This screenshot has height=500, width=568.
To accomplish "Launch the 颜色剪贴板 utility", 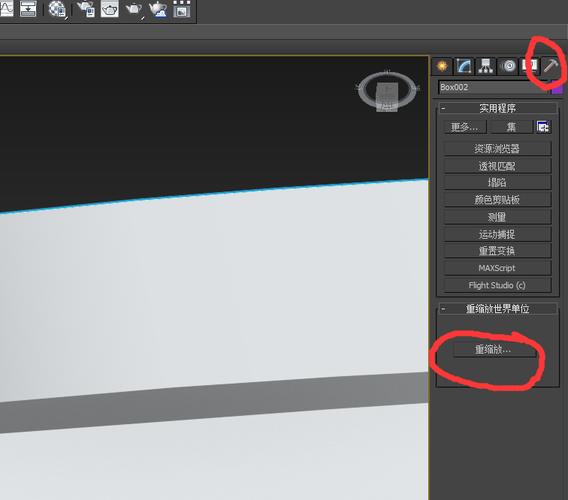I will [x=497, y=200].
